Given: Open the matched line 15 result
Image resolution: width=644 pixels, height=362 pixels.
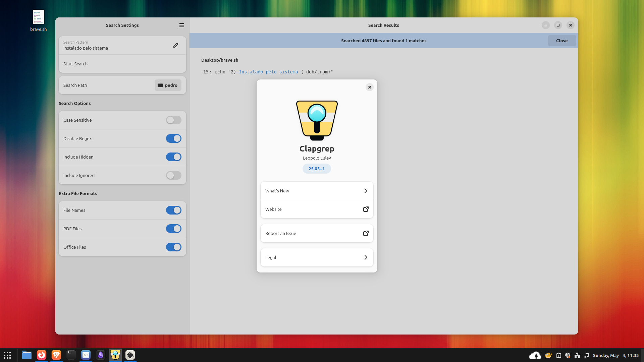Looking at the screenshot, I should [x=268, y=72].
